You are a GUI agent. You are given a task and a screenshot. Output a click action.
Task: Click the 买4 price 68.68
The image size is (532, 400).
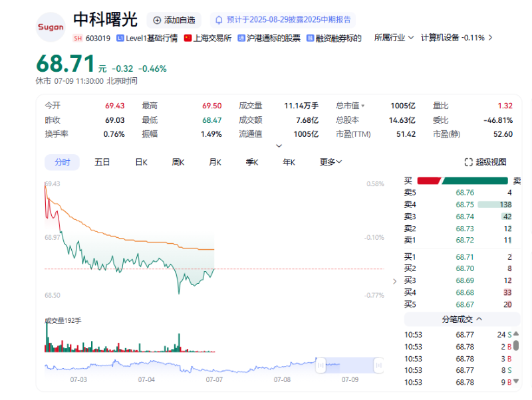coord(465,292)
